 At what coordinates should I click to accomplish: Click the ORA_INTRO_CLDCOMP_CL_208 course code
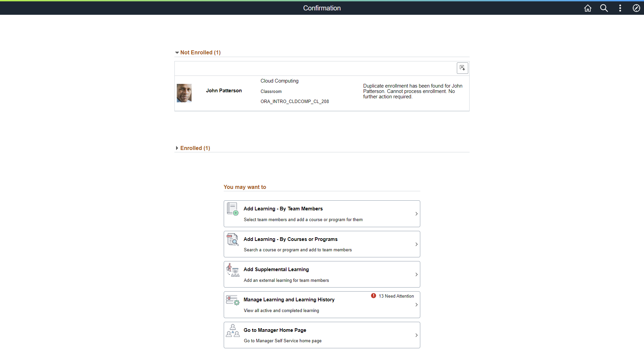(x=294, y=101)
